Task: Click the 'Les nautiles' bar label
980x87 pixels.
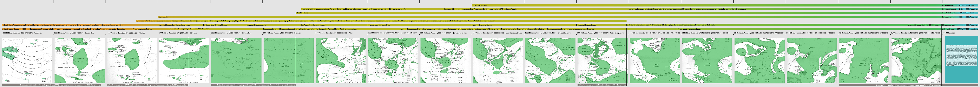Action: 163,17
